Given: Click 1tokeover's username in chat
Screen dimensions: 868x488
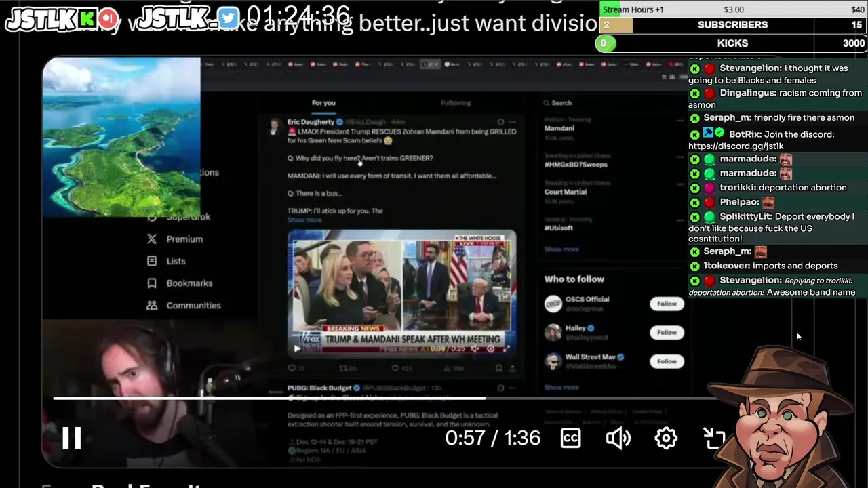Looking at the screenshot, I should [726, 266].
